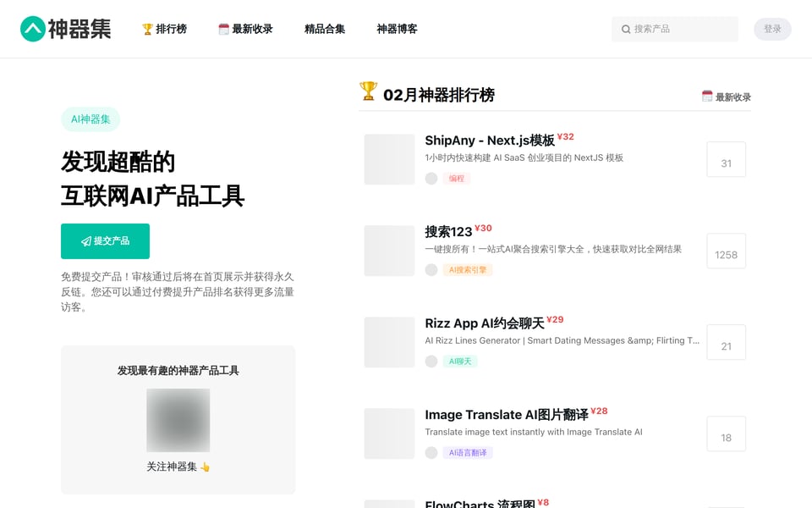Click the AI神器集 badge
This screenshot has width=812, height=508.
91,119
